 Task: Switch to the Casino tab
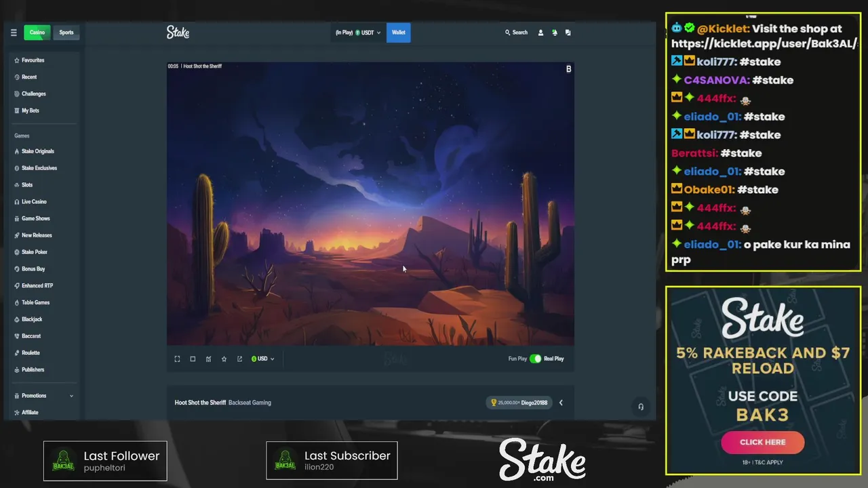click(37, 33)
